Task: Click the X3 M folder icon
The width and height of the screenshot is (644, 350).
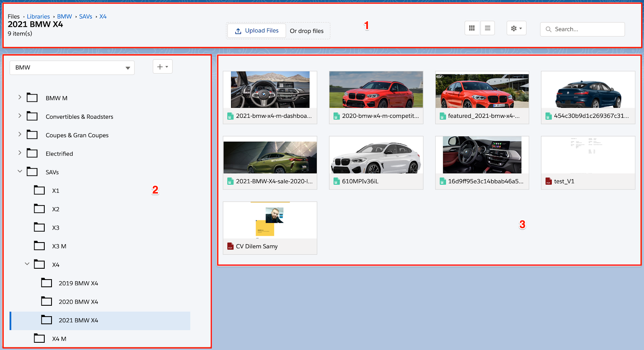Action: tap(39, 245)
